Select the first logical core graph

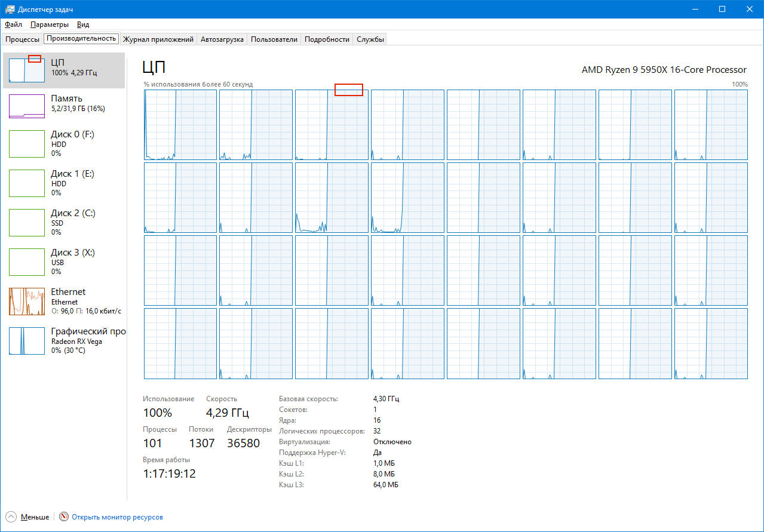click(179, 124)
